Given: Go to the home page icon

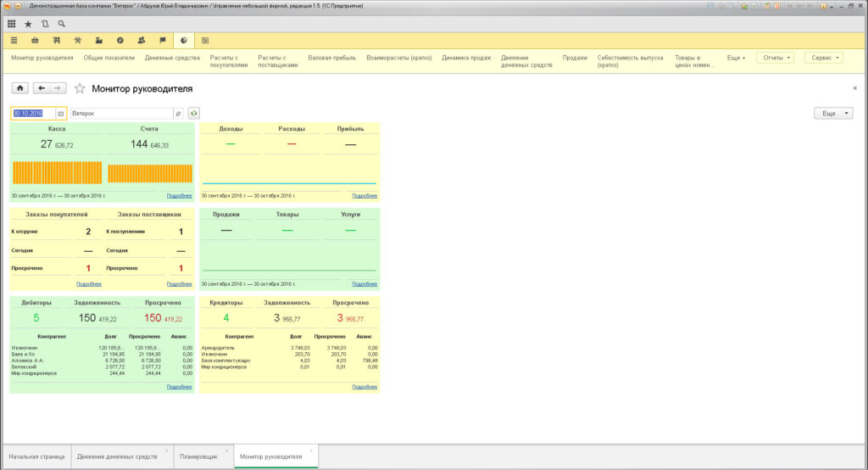Looking at the screenshot, I should point(20,88).
